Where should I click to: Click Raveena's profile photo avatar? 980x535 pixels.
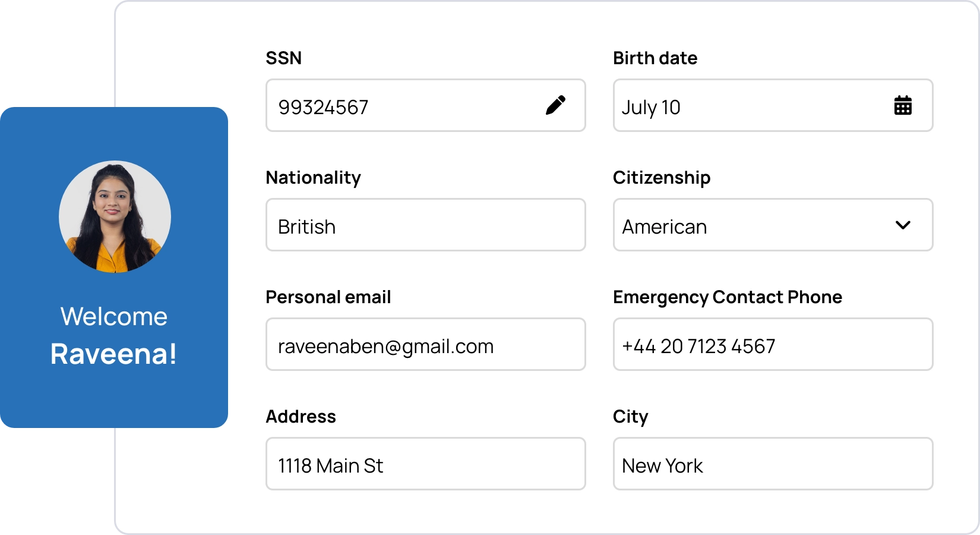tap(115, 217)
